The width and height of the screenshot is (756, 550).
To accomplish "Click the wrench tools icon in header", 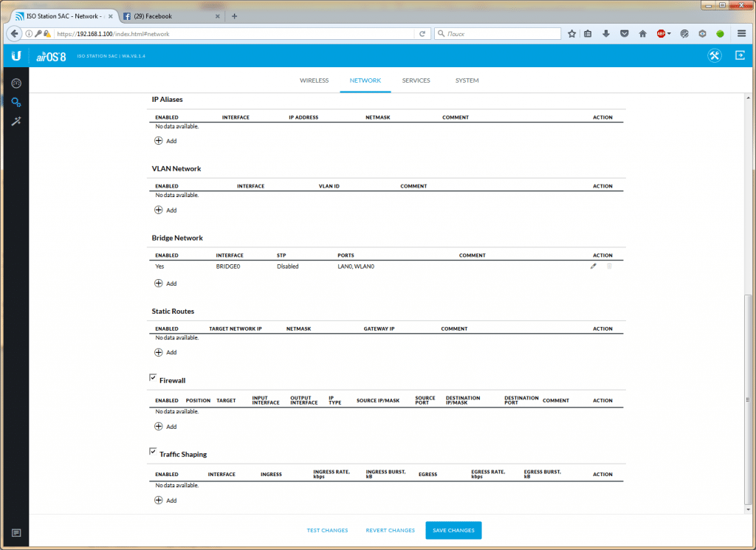I will (714, 56).
